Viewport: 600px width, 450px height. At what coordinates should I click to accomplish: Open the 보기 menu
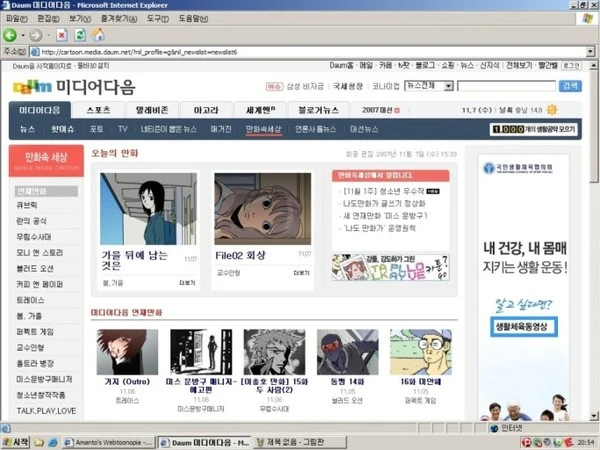(80, 18)
